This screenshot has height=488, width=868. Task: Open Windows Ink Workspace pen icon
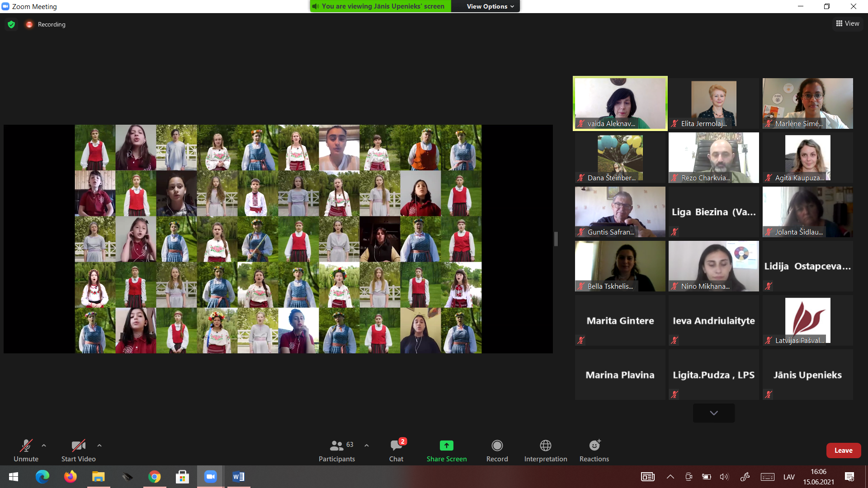tap(745, 477)
